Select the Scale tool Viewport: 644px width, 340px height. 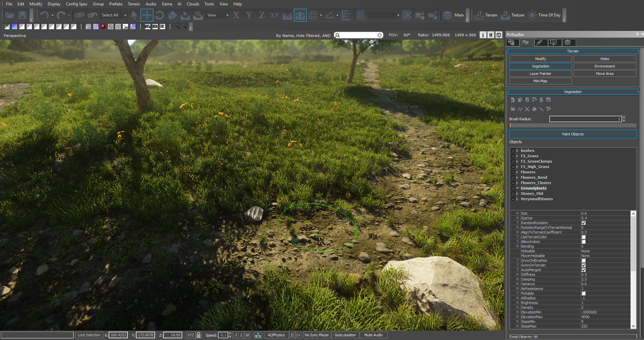[x=172, y=15]
